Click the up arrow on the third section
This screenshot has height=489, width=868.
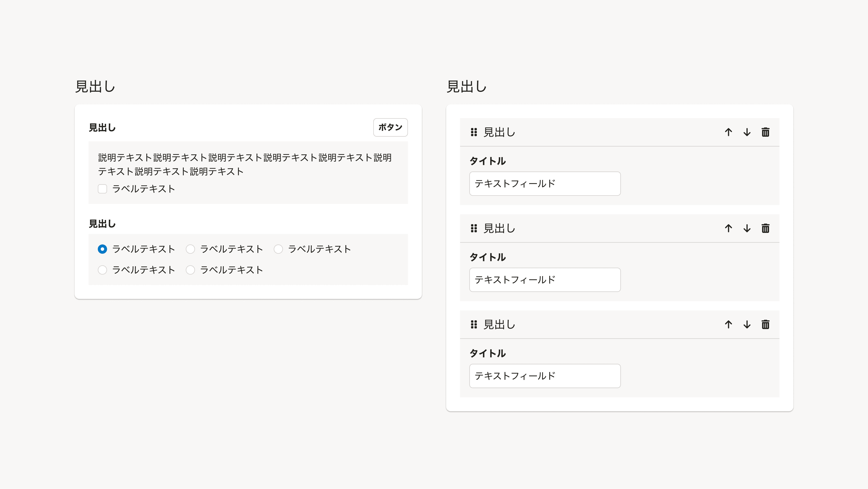[x=729, y=324]
